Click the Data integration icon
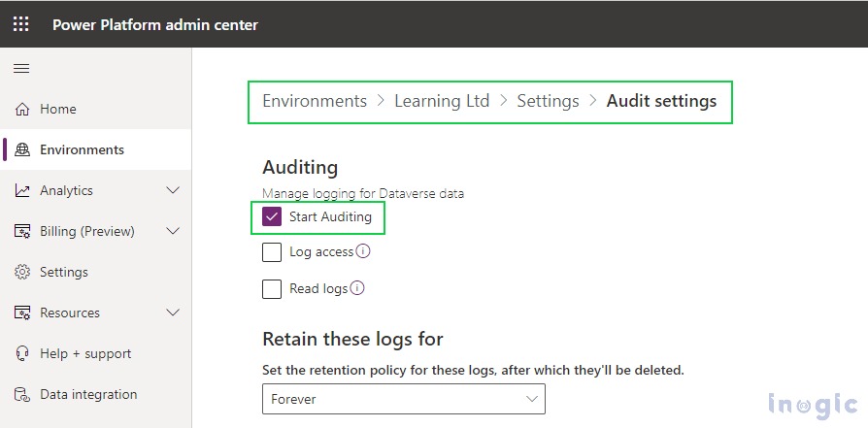This screenshot has height=428, width=868. click(x=21, y=395)
